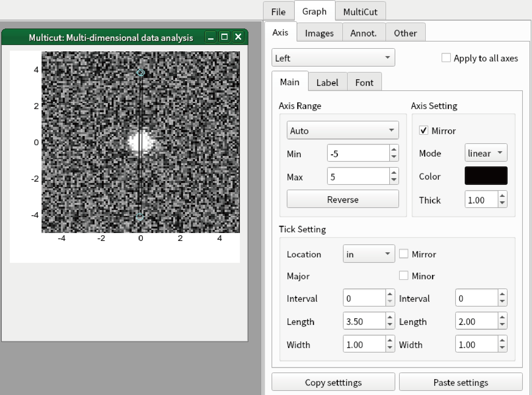Viewport: 532px width, 395px height.
Task: Click the Minor Interval field
Action: (477, 298)
